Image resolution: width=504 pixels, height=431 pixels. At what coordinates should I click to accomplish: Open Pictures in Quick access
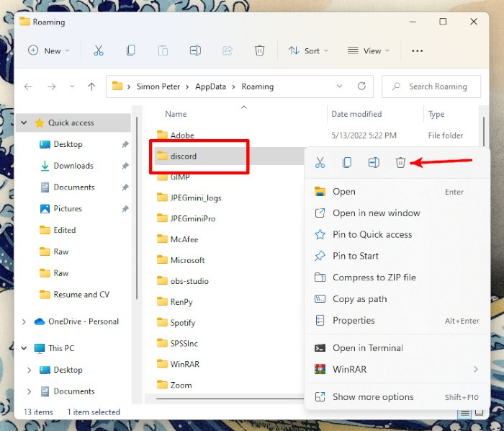68,208
